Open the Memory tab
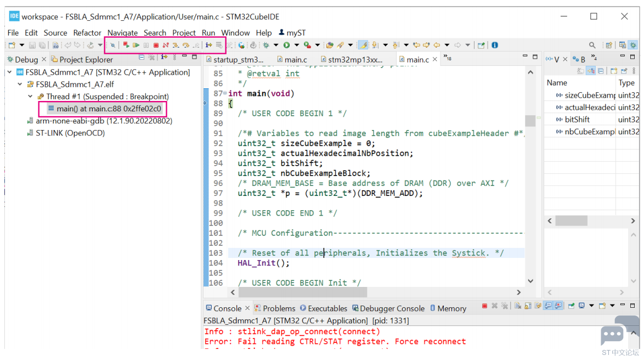 pyautogui.click(x=448, y=308)
